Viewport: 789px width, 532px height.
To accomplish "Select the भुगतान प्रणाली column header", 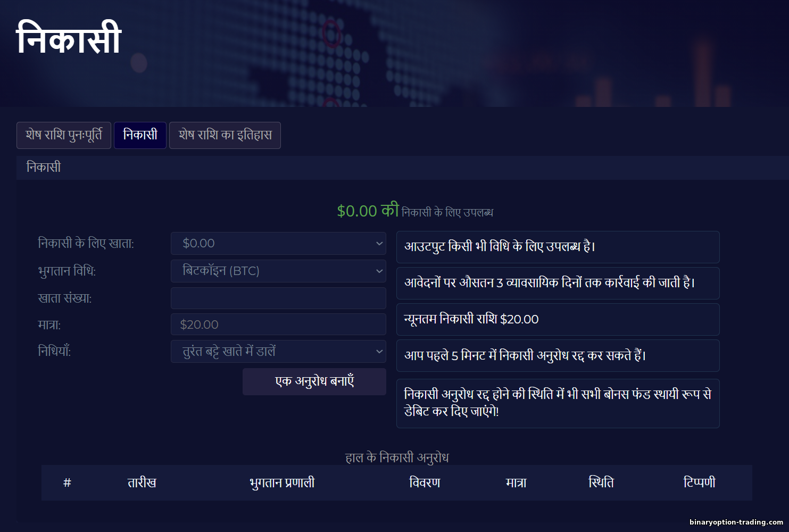I will (x=282, y=483).
